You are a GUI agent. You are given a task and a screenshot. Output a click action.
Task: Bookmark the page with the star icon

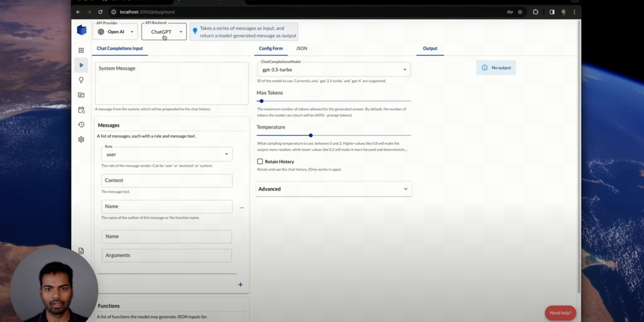[x=520, y=12]
